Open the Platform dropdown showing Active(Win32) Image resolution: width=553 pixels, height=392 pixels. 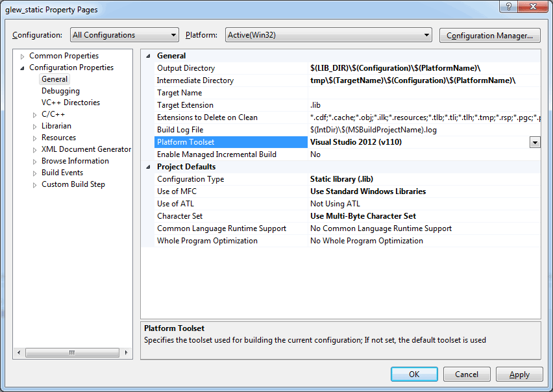coord(328,35)
